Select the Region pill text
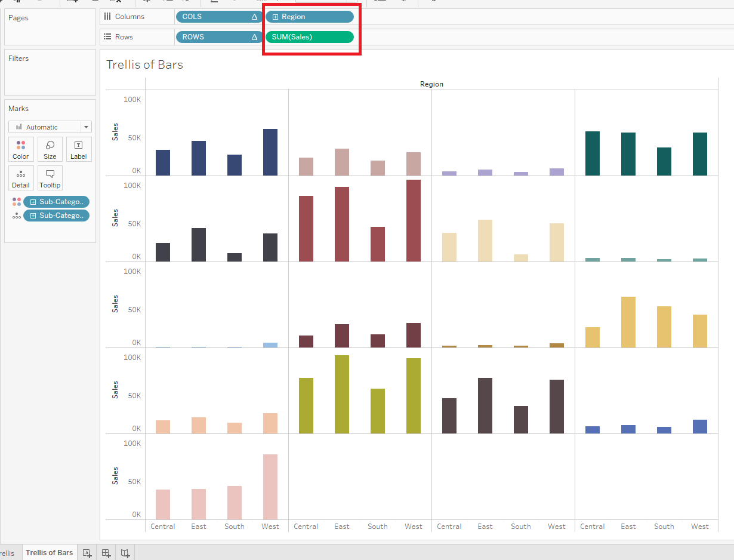 (293, 17)
